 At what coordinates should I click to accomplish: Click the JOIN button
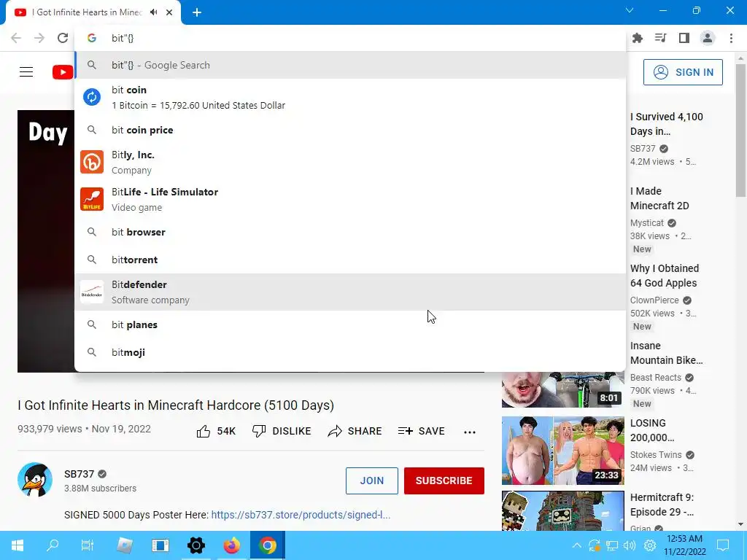[371, 481]
